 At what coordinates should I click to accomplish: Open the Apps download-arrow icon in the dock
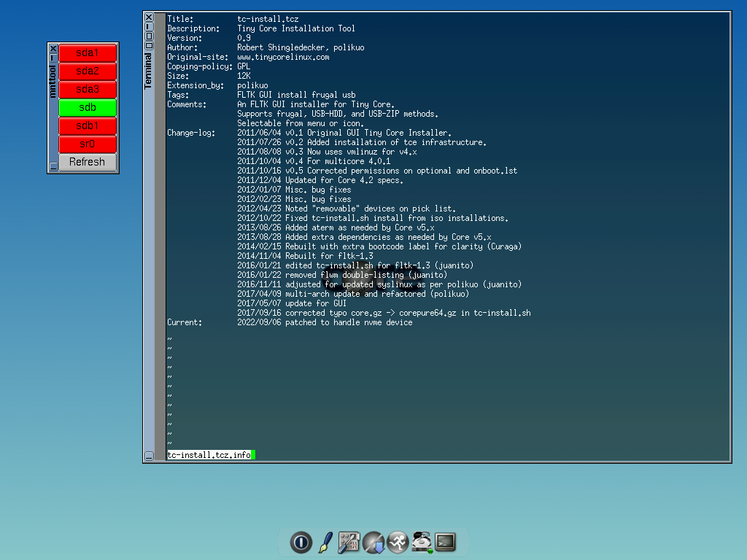[x=373, y=542]
